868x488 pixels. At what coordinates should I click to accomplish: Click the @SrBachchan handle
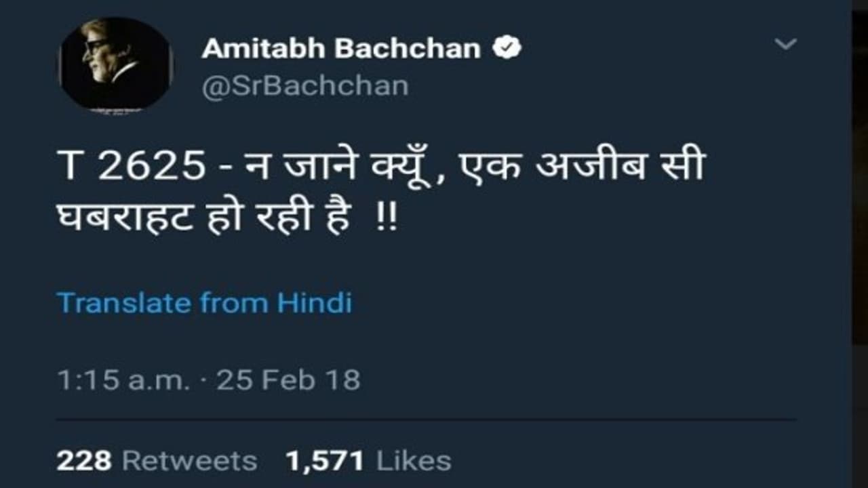(x=305, y=86)
